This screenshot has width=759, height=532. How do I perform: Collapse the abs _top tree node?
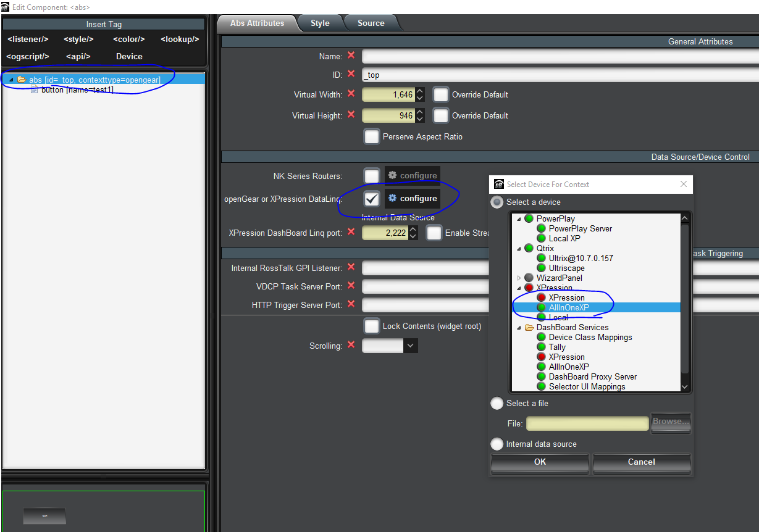[x=11, y=80]
